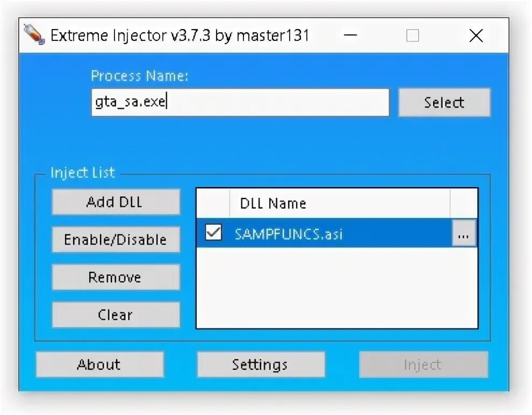Image resolution: width=532 pixels, height=415 pixels.
Task: Click the 'Process Name:' label
Action: [139, 76]
